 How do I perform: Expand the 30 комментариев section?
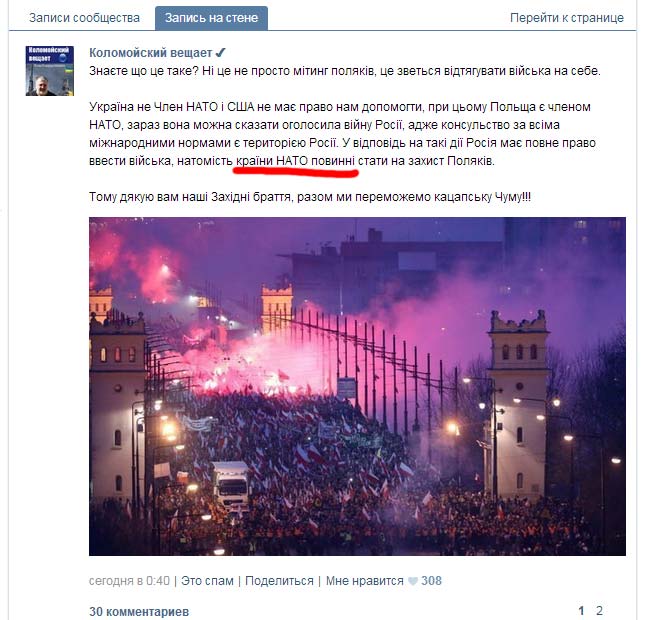[139, 612]
